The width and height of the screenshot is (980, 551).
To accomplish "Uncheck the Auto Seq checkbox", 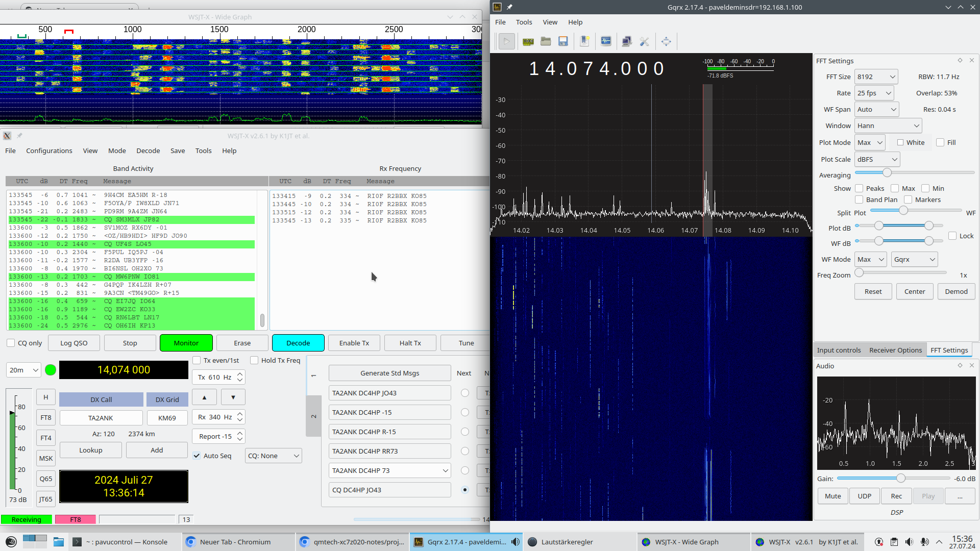I will (x=197, y=456).
